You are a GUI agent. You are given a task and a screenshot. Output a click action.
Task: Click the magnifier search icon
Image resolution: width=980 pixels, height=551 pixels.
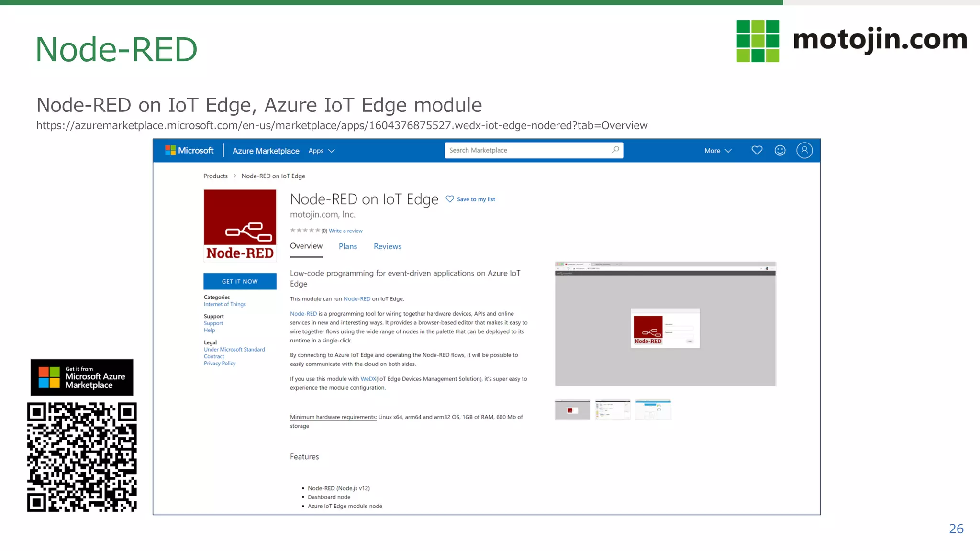(x=615, y=150)
